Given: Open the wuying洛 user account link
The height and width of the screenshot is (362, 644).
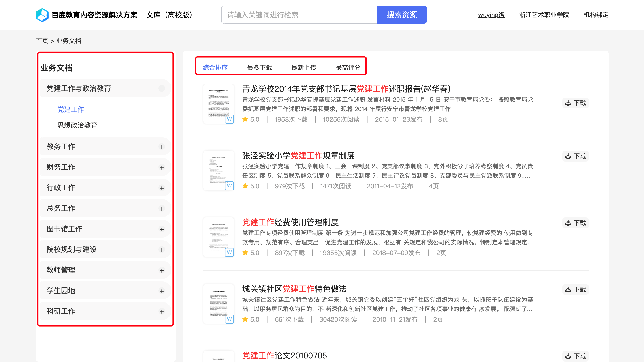Looking at the screenshot, I should pyautogui.click(x=491, y=15).
